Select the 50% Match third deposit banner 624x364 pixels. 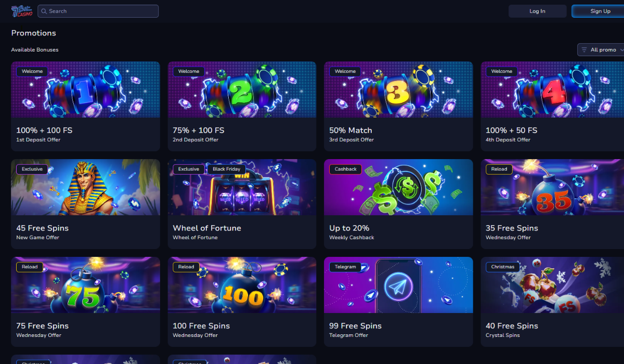click(x=398, y=89)
